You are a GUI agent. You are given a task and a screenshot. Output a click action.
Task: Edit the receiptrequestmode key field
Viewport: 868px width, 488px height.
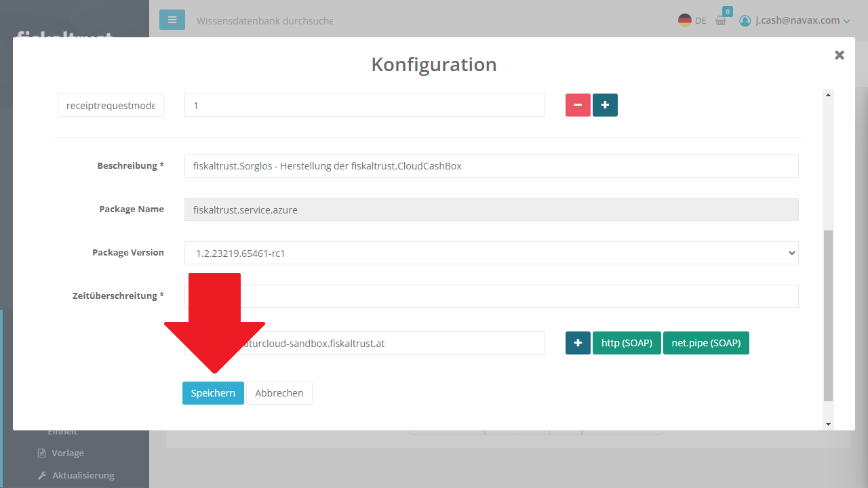point(111,105)
